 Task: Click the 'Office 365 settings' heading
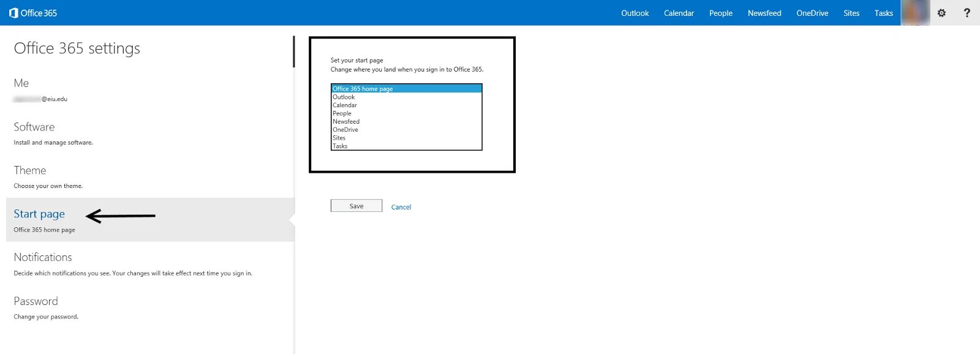[77, 48]
